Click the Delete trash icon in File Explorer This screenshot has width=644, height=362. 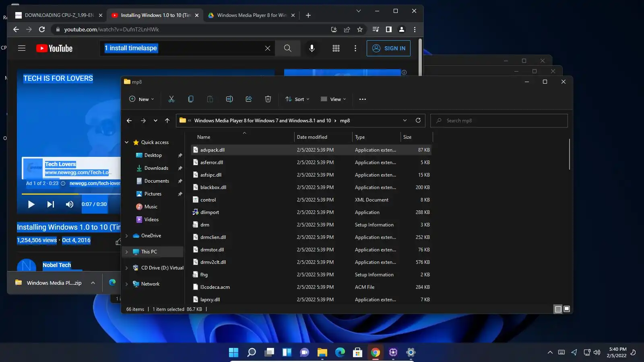[x=268, y=99]
